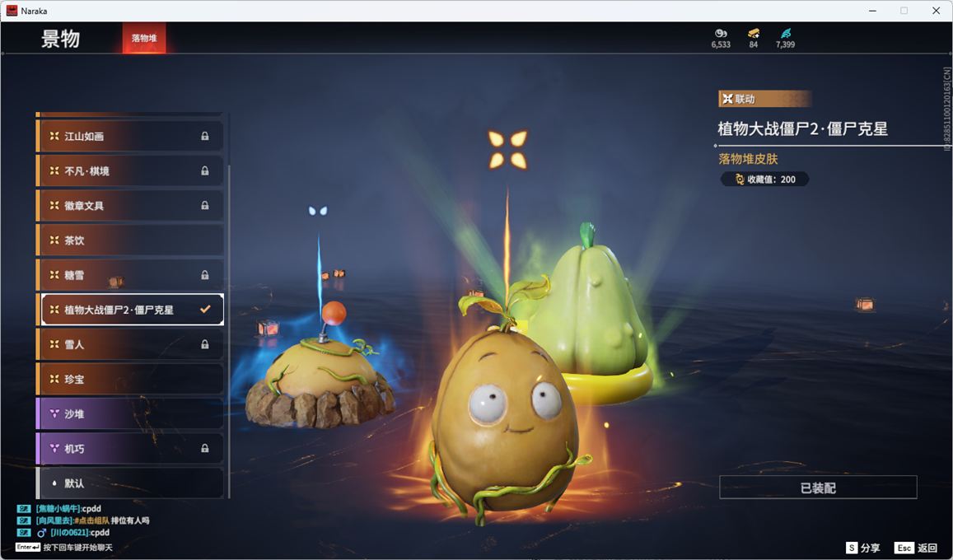The width and height of the screenshot is (953, 560).
Task: Open the 落物堆 tab
Action: pyautogui.click(x=144, y=38)
